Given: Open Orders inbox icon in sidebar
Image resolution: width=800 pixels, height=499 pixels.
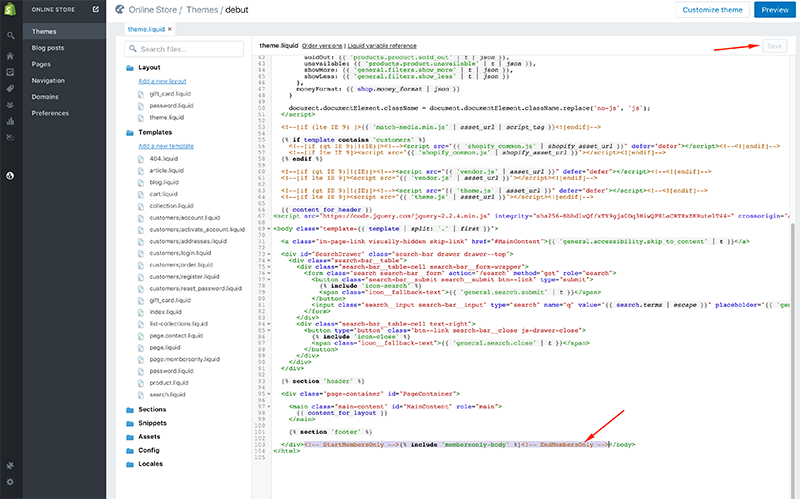Looking at the screenshot, I should pos(10,72).
